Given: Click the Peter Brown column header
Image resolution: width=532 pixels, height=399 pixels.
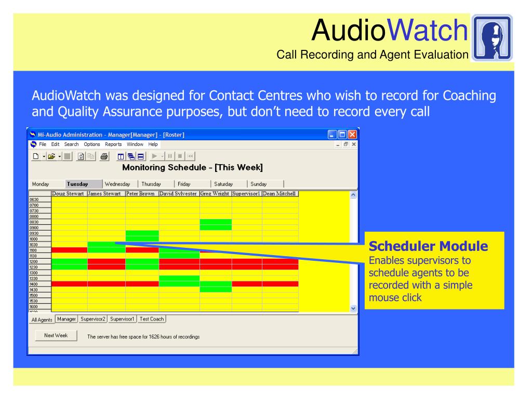Looking at the screenshot, I should click(x=142, y=193).
